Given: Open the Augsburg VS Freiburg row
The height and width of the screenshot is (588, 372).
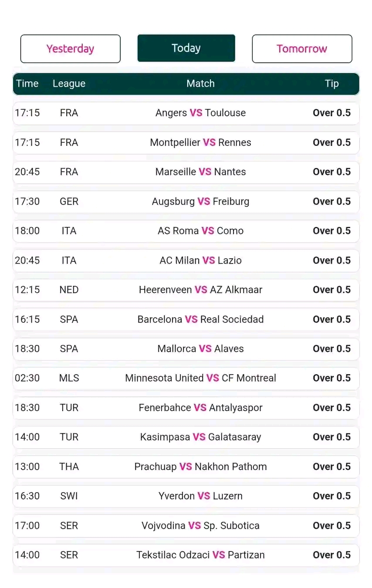Looking at the screenshot, I should pos(186,202).
